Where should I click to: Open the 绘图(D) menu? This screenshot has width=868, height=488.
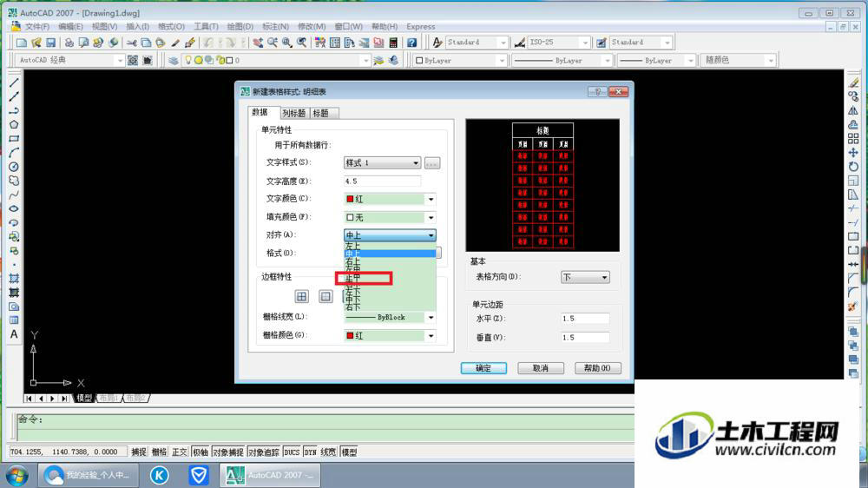(x=240, y=27)
